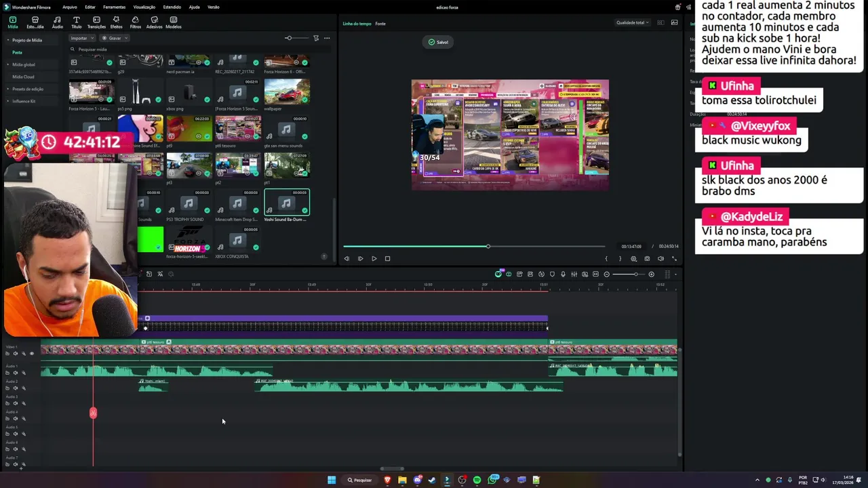
Task: Expand Mídia global tree item
Action: pos(8,64)
